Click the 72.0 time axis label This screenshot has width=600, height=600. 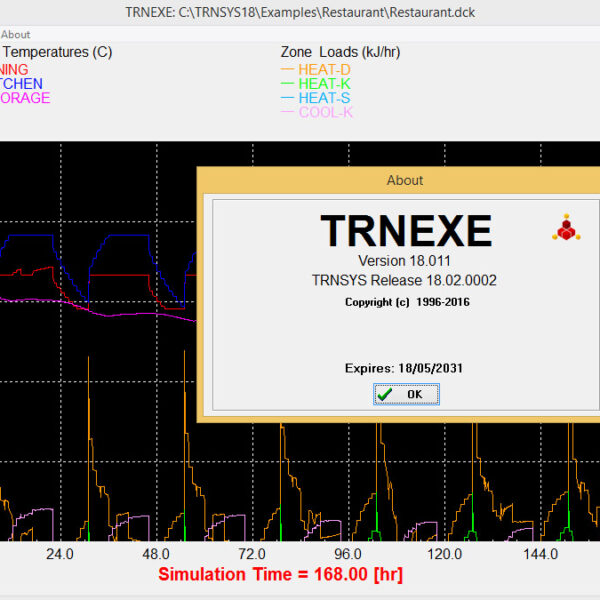[x=252, y=554]
